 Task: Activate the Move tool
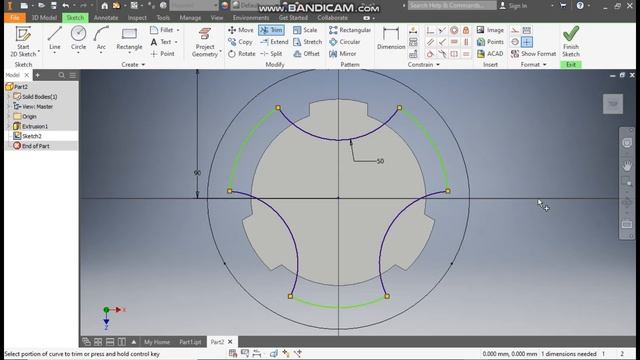[241, 30]
